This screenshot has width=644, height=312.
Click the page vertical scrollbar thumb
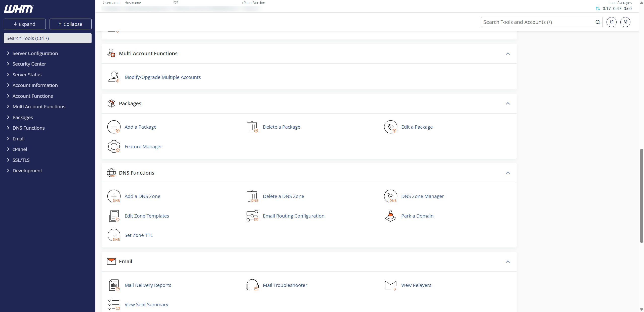point(641,196)
